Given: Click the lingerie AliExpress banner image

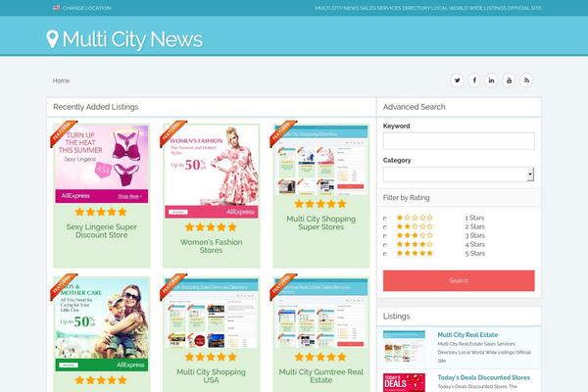Looking at the screenshot, I should point(102,165).
